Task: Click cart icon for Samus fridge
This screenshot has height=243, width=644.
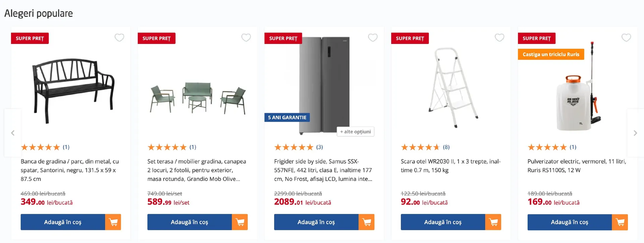Action: (x=367, y=222)
